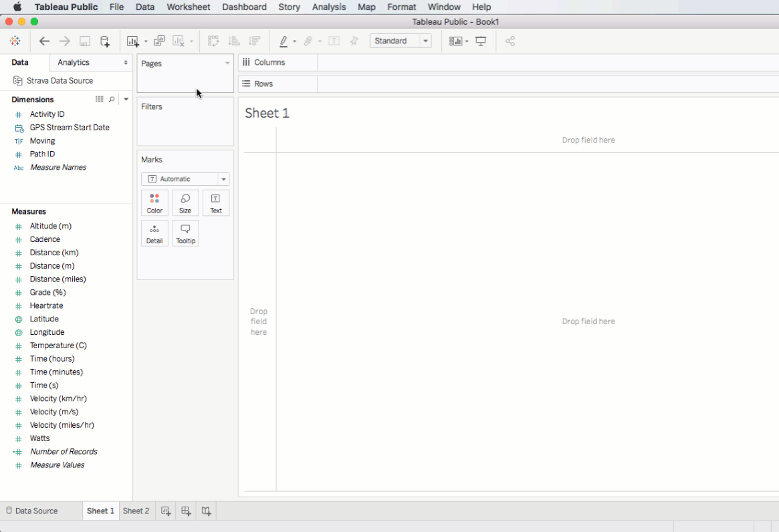The height and width of the screenshot is (532, 779).
Task: Open the Tooltip marks card
Action: [x=185, y=233]
